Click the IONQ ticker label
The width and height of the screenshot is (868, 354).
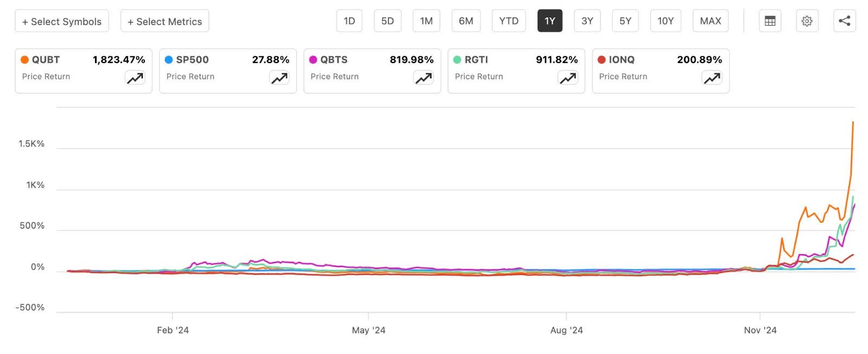tap(622, 60)
